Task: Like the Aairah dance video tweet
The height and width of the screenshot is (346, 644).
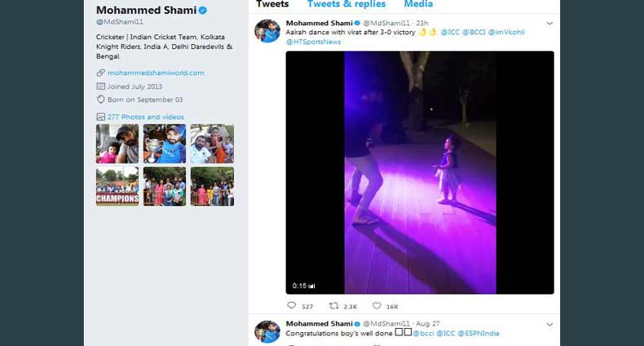Action: (377, 306)
